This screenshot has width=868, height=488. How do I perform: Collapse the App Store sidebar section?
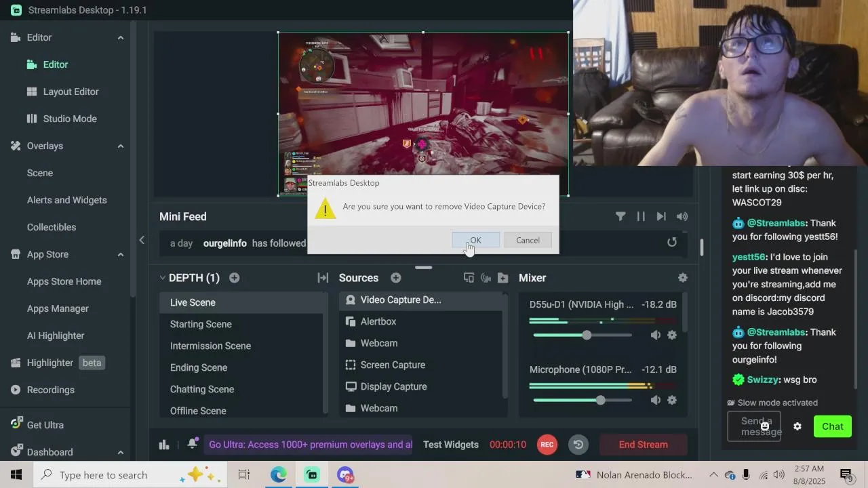click(121, 254)
